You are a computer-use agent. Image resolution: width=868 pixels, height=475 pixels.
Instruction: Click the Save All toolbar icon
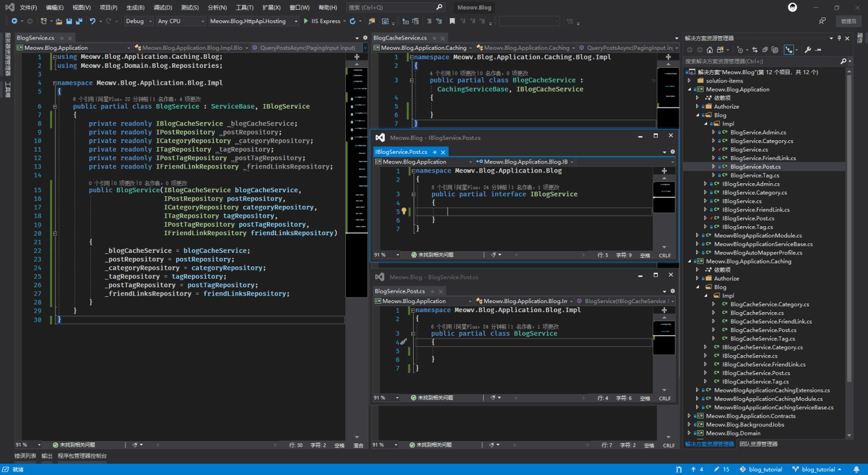(x=78, y=21)
